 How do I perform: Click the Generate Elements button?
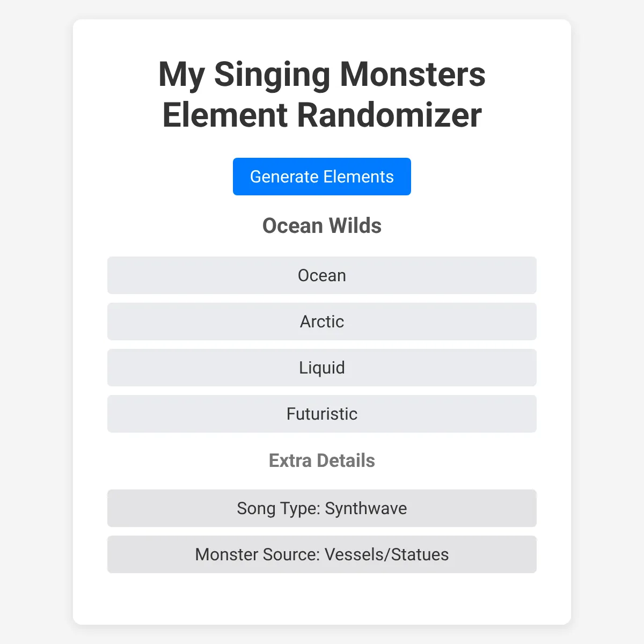coord(322,177)
